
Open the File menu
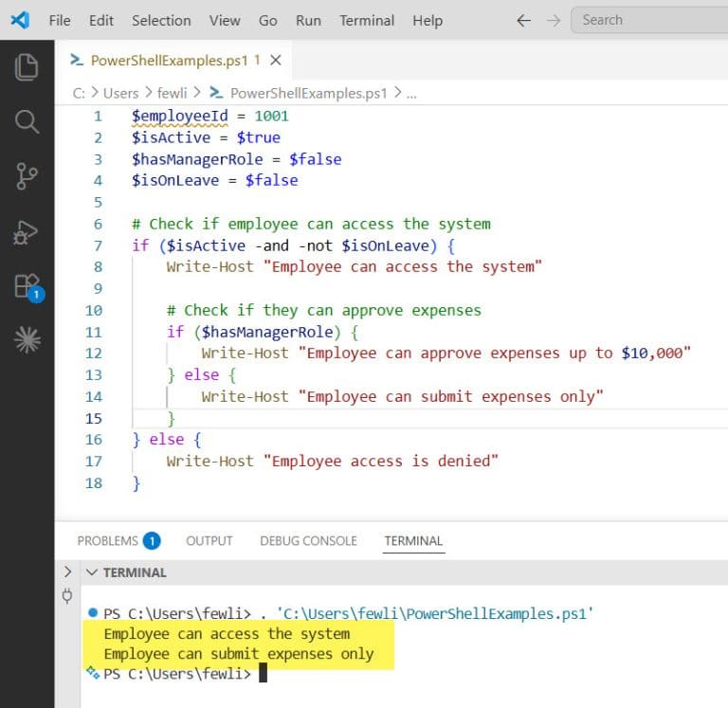[x=60, y=21]
